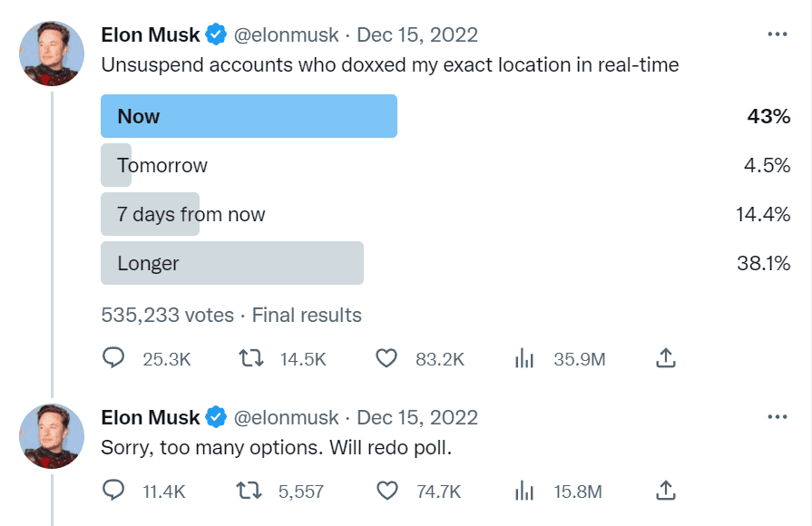Image resolution: width=812 pixels, height=526 pixels.
Task: Open Dec 15, 2022 timestamp of poll tweet
Action: [x=417, y=35]
